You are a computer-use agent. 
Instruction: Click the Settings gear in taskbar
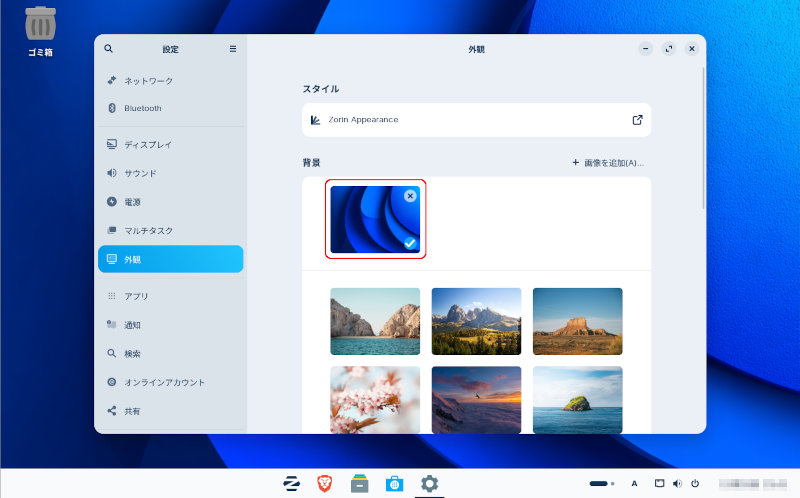pyautogui.click(x=429, y=483)
